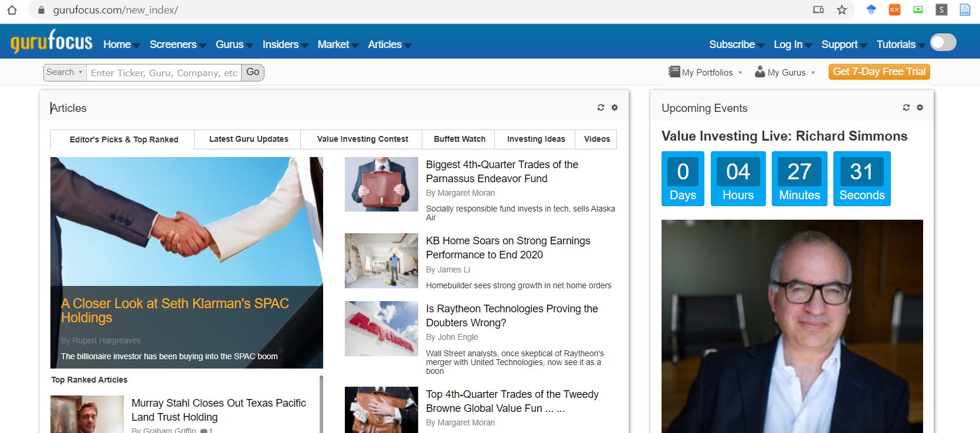Open the Buffett Watch tab

point(459,139)
